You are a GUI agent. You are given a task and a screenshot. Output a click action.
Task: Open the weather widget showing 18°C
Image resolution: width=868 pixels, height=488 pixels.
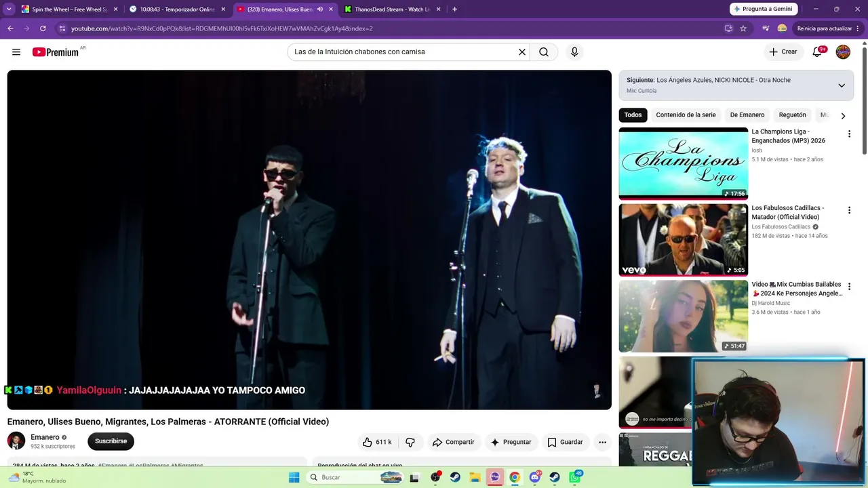(x=38, y=477)
